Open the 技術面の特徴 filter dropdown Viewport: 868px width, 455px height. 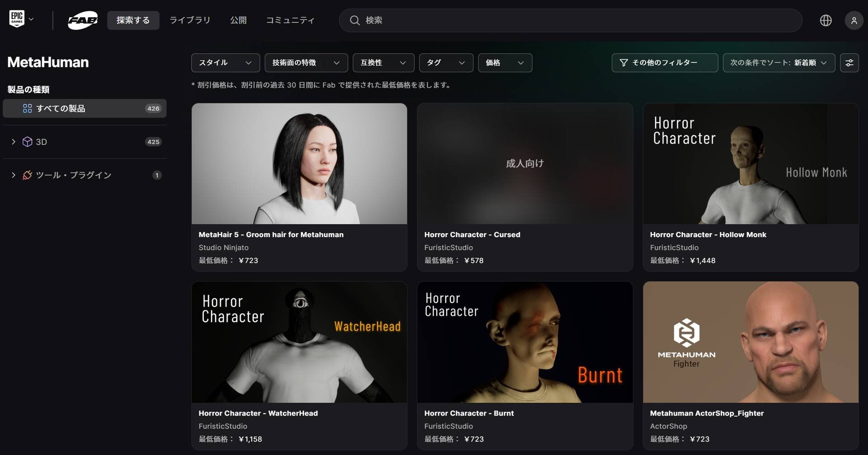[x=306, y=63]
